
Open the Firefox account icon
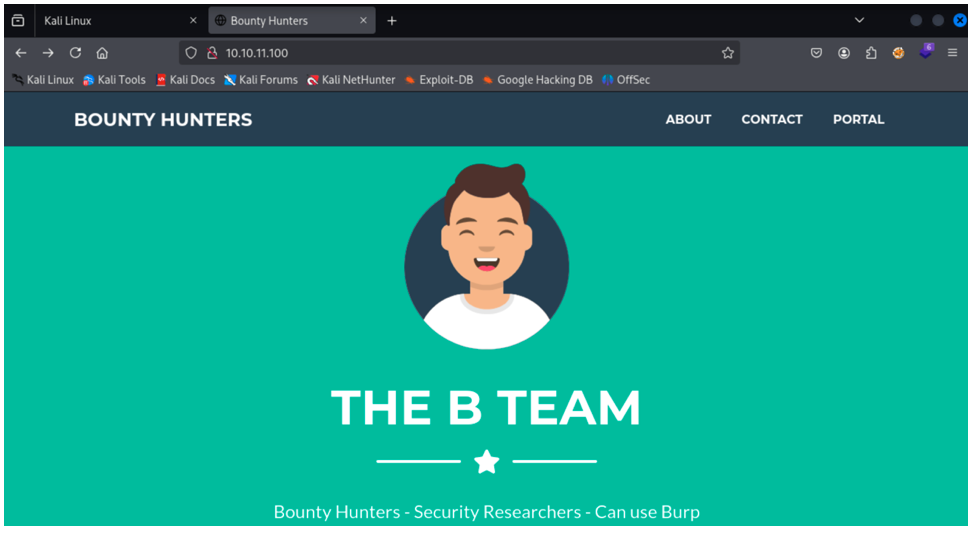(844, 53)
